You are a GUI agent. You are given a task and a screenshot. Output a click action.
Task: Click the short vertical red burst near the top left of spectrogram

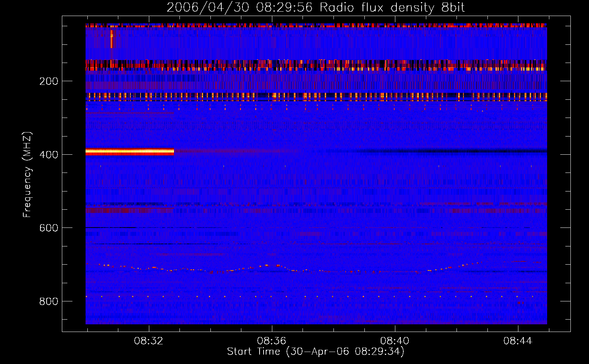(111, 39)
